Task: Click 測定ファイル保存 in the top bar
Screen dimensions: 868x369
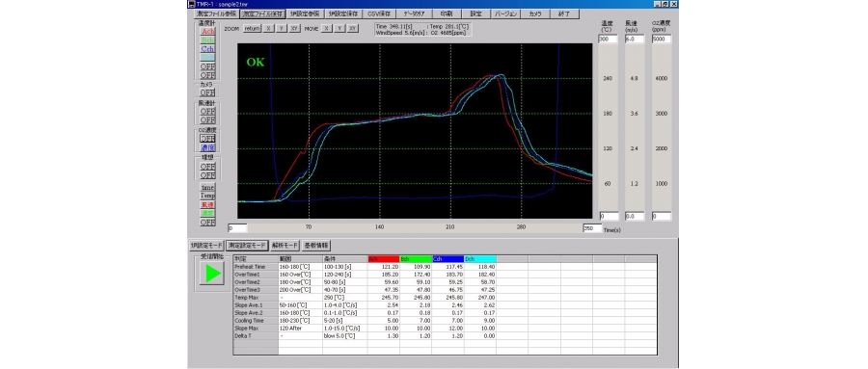Action: 263,13
